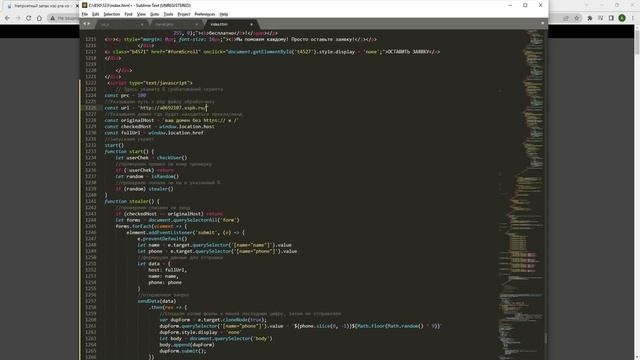Switch to the index.html tab

pos(231,24)
